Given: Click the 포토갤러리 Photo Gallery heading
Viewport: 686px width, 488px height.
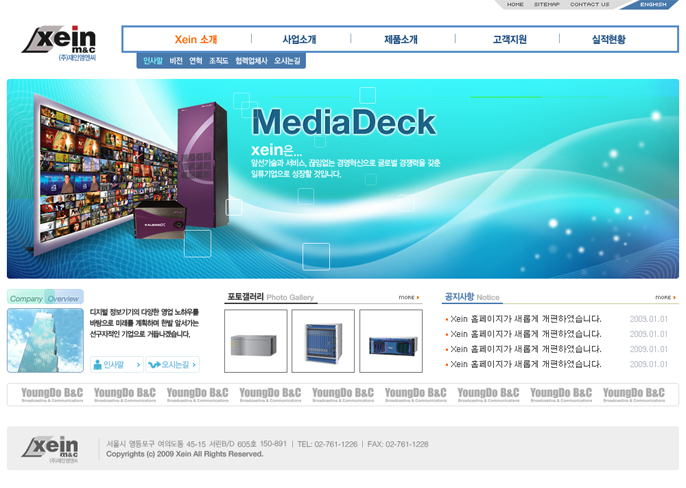Looking at the screenshot, I should [270, 297].
